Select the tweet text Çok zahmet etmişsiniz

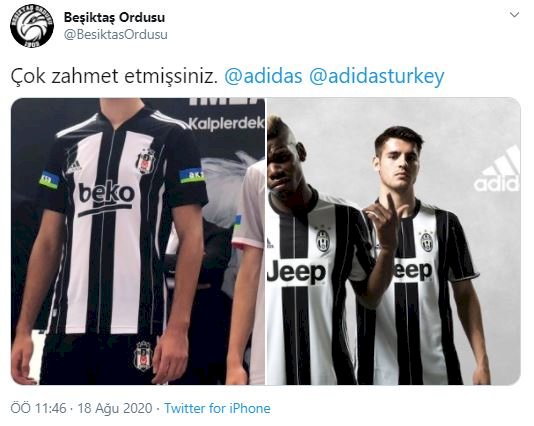[114, 76]
